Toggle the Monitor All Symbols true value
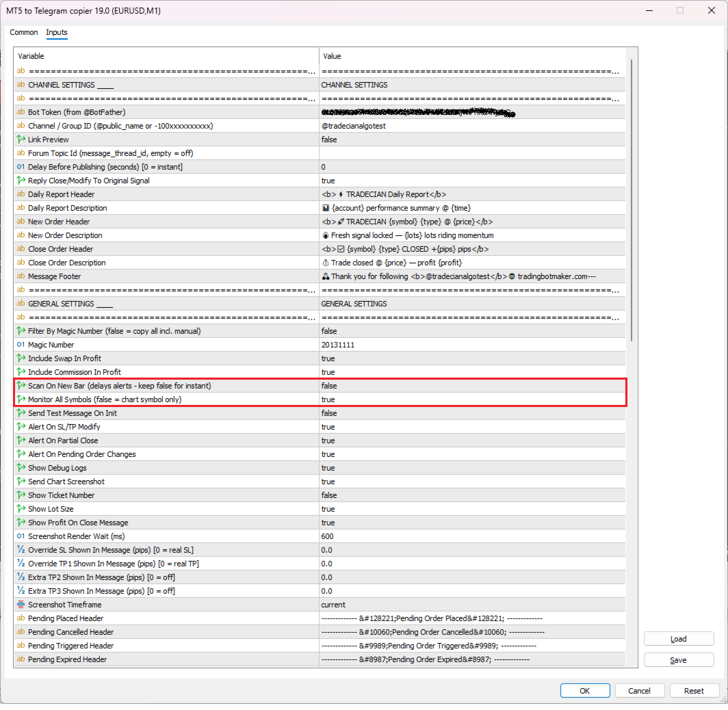This screenshot has height=710, width=728. 472,399
